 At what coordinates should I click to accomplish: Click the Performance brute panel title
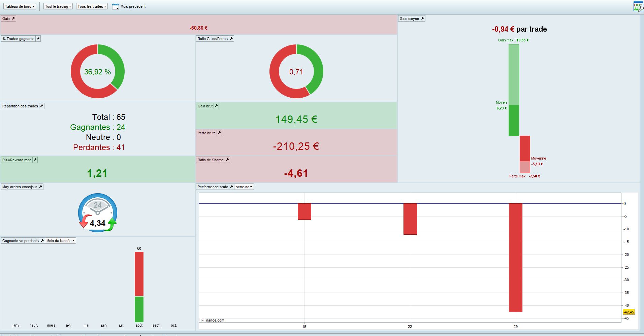(x=213, y=187)
